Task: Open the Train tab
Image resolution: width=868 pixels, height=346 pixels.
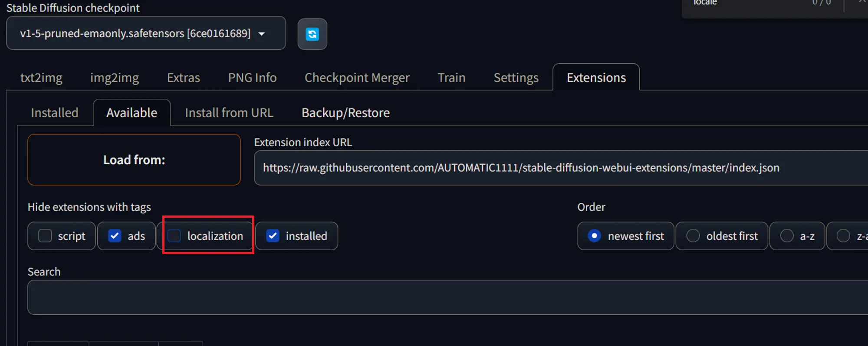Action: (451, 78)
